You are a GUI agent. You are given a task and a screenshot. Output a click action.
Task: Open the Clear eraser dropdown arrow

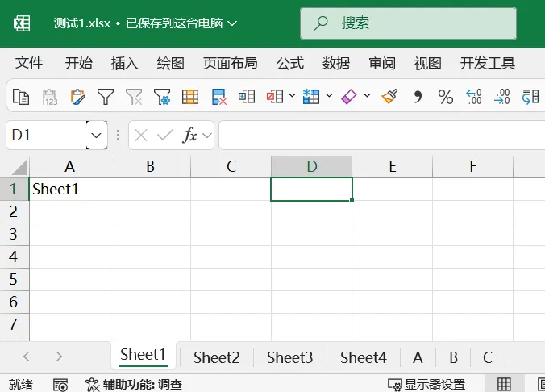pos(367,96)
